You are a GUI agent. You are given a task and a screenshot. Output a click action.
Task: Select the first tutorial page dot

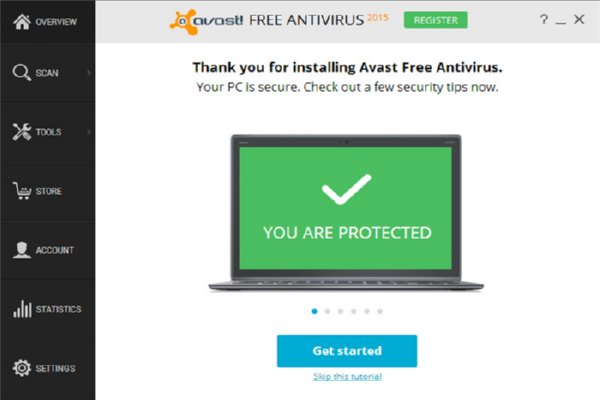click(315, 311)
